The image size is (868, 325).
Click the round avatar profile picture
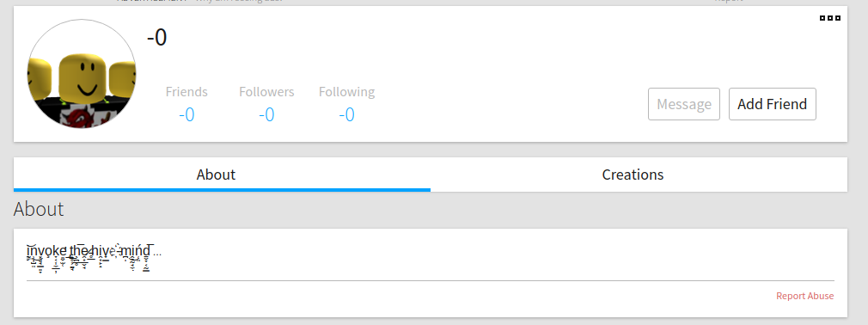pyautogui.click(x=82, y=74)
